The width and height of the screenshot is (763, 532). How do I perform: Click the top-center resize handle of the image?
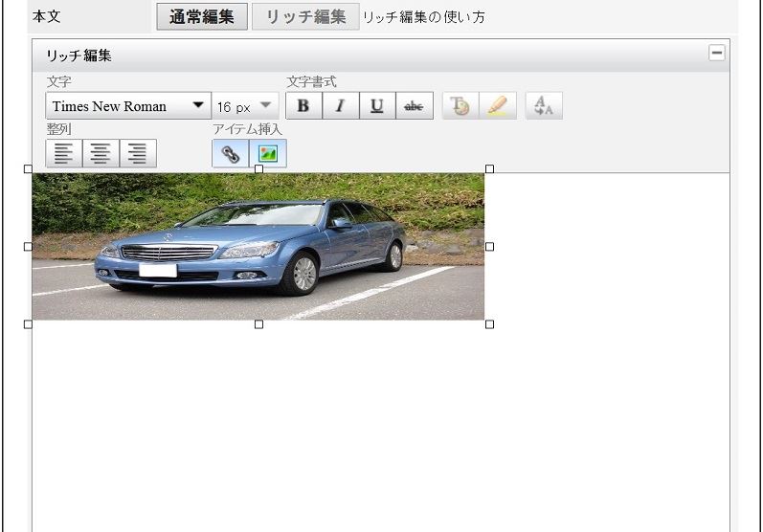tap(258, 168)
